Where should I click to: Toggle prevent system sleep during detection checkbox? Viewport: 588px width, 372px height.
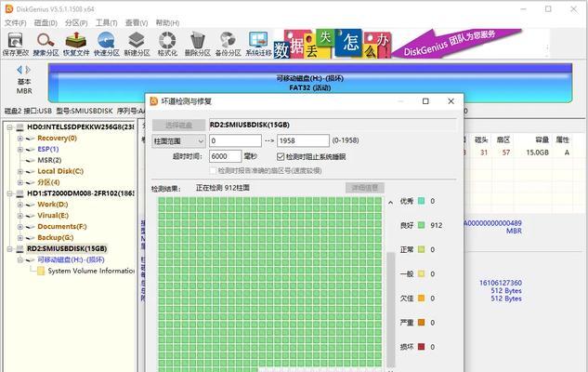[x=281, y=156]
